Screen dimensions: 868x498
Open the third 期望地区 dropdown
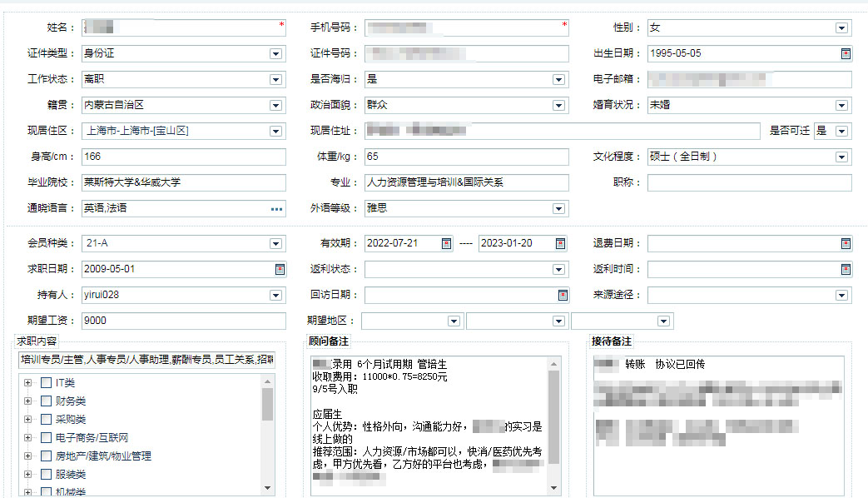663,321
